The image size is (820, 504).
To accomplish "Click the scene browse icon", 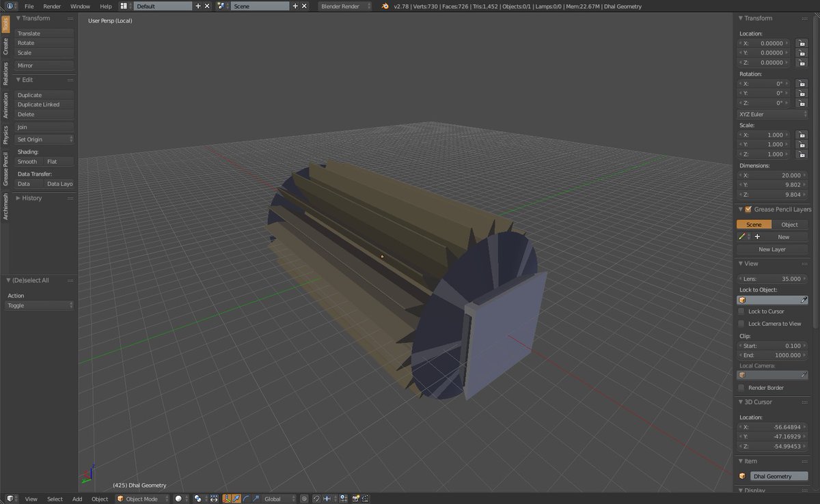I will coord(223,5).
